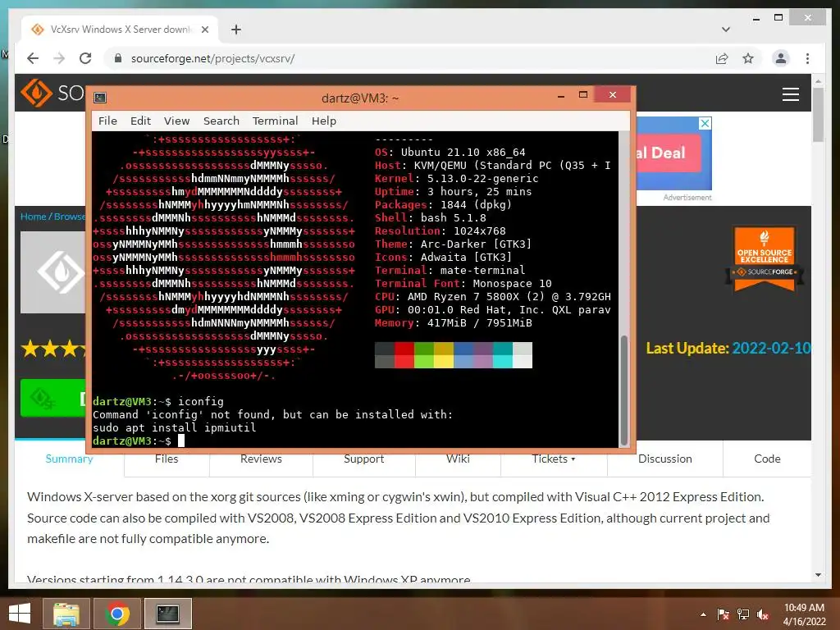
Task: Expand the tab search chevron in Chrome
Action: coord(726,30)
